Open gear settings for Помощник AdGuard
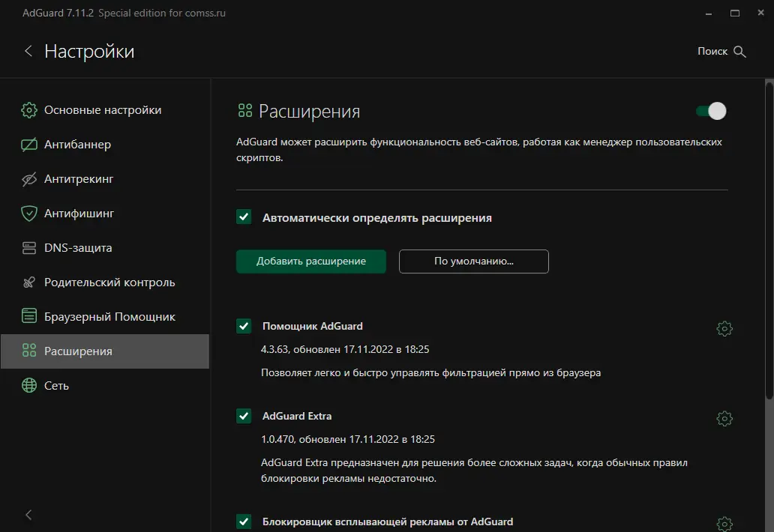The width and height of the screenshot is (774, 532). (724, 328)
